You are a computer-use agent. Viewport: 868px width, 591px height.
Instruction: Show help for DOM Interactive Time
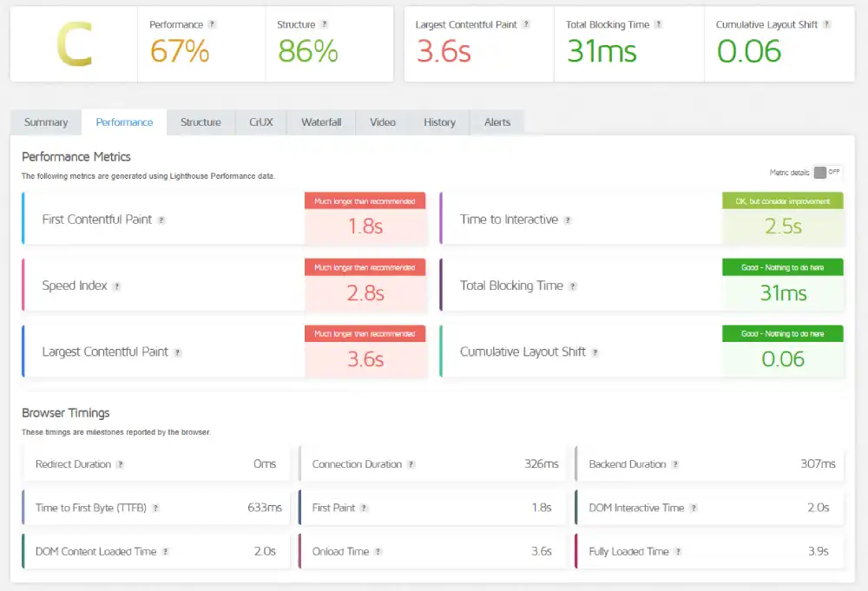694,508
